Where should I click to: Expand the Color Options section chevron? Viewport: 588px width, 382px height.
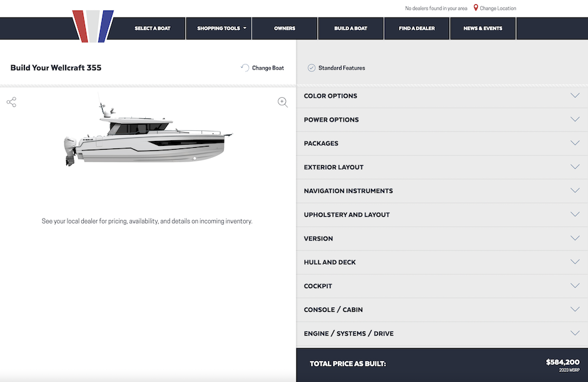(x=575, y=96)
